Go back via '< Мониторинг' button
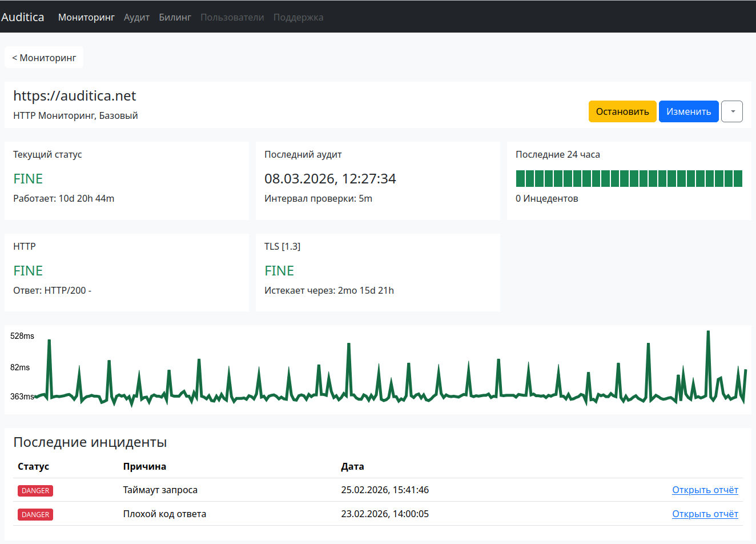The image size is (756, 544). point(44,58)
